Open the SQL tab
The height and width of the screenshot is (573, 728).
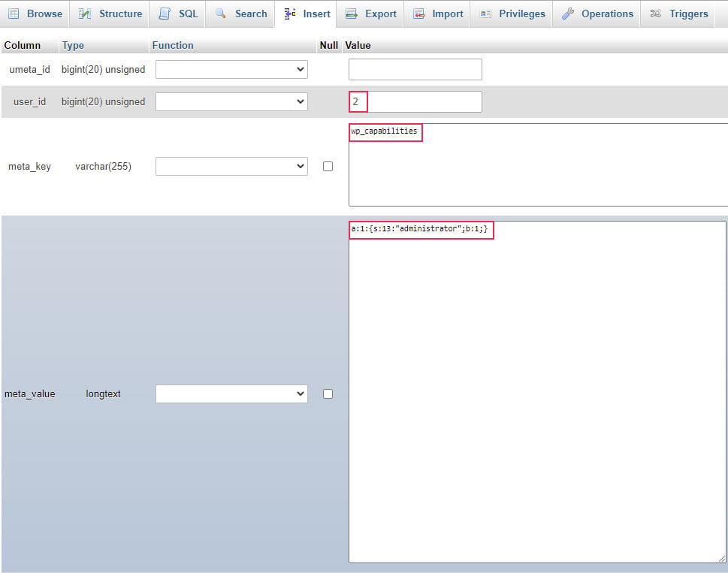177,14
